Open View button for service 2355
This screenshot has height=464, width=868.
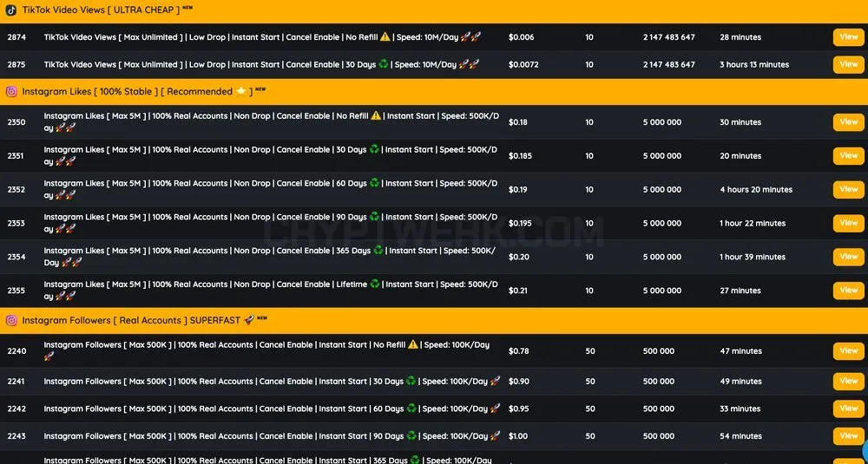point(849,291)
